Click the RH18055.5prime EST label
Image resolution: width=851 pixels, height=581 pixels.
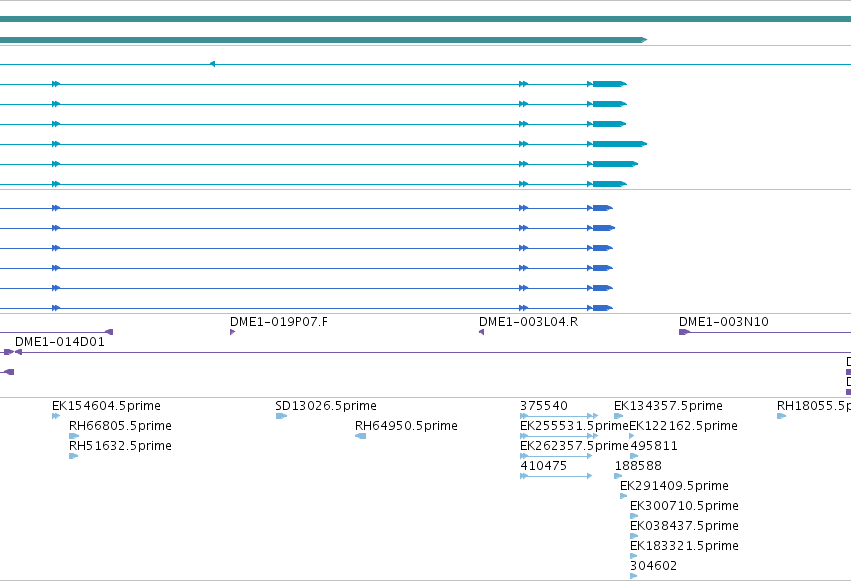click(814, 406)
